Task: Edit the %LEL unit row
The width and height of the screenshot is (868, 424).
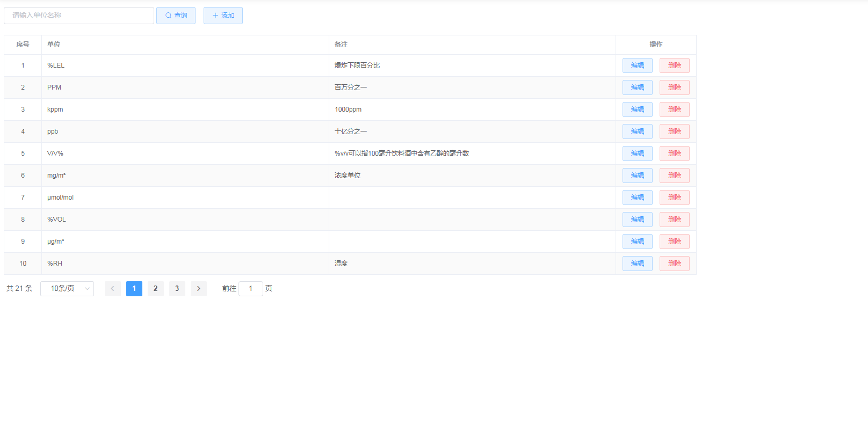Action: coord(637,65)
